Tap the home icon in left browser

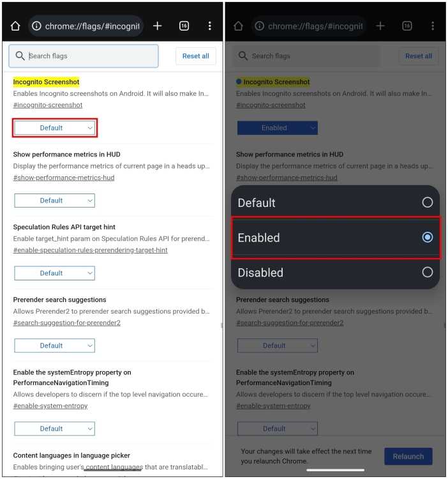pos(15,26)
